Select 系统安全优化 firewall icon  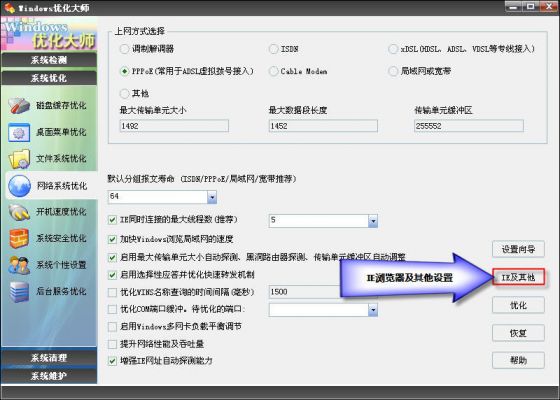19,239
